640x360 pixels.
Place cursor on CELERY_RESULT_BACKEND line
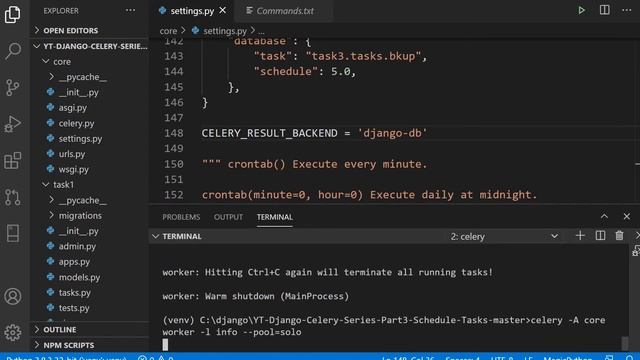pos(314,133)
